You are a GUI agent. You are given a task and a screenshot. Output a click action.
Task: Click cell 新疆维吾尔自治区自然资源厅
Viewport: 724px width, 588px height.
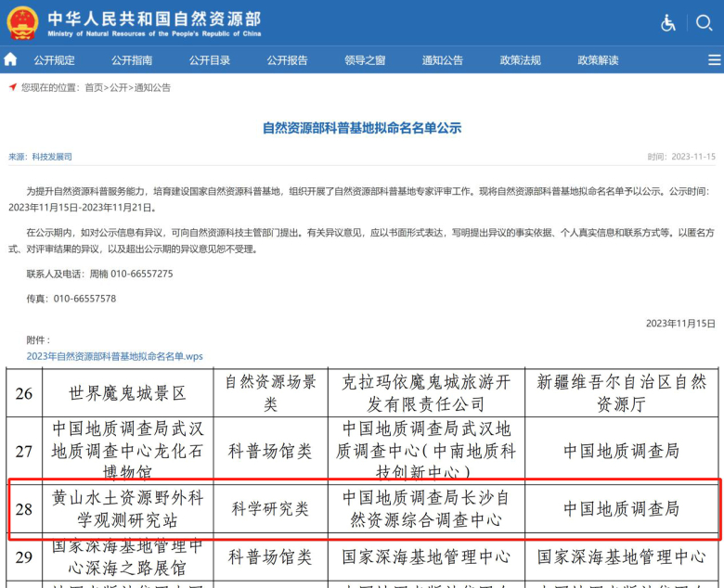(622, 393)
